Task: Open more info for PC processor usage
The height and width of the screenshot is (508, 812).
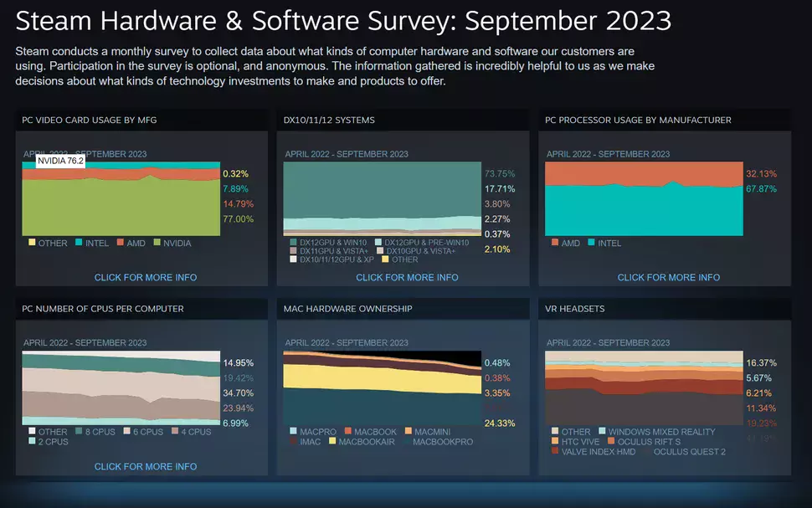Action: click(669, 278)
